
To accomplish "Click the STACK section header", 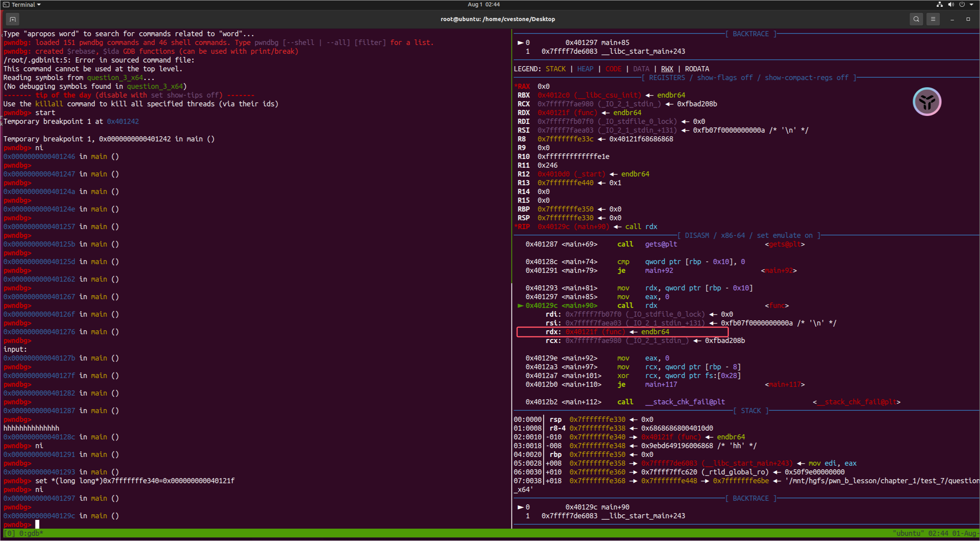I will click(x=751, y=411).
